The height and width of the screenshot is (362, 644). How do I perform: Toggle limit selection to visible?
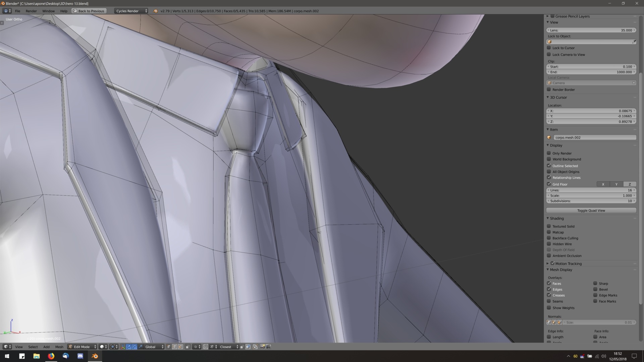[187, 347]
